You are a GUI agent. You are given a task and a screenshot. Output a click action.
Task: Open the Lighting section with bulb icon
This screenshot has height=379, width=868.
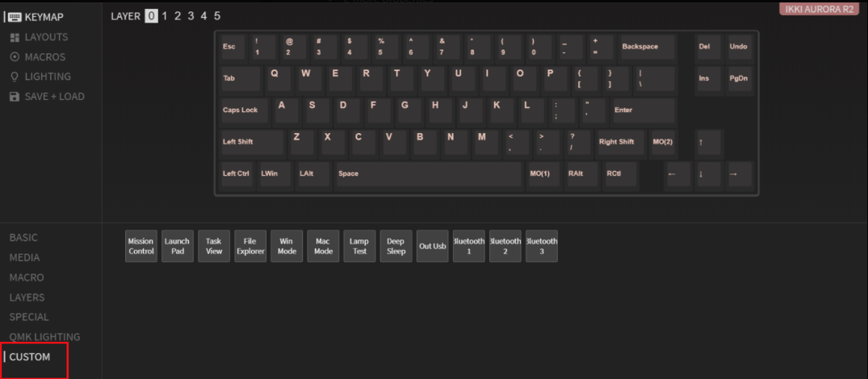point(40,77)
